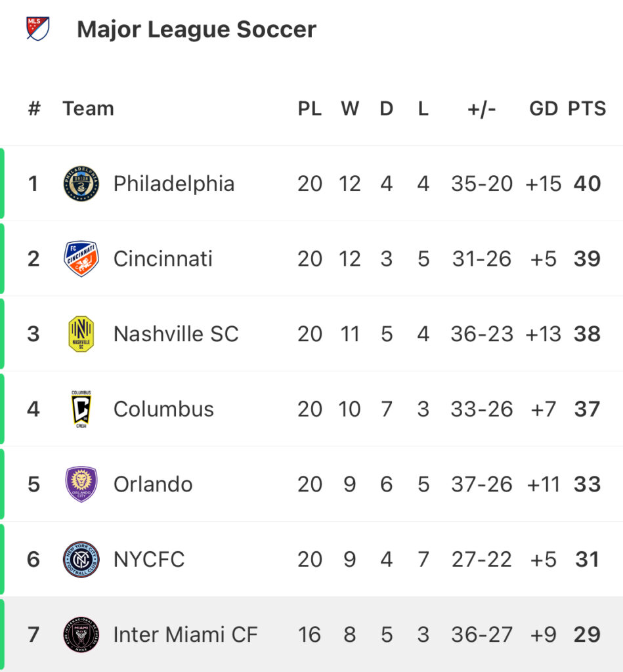The image size is (623, 672).
Task: Select the Inter Miami CF crest
Action: point(81,635)
